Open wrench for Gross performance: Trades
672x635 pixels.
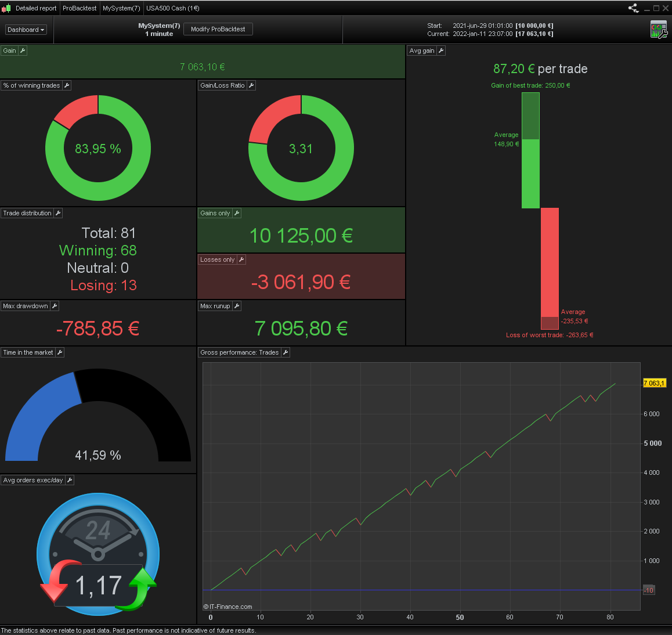click(286, 352)
